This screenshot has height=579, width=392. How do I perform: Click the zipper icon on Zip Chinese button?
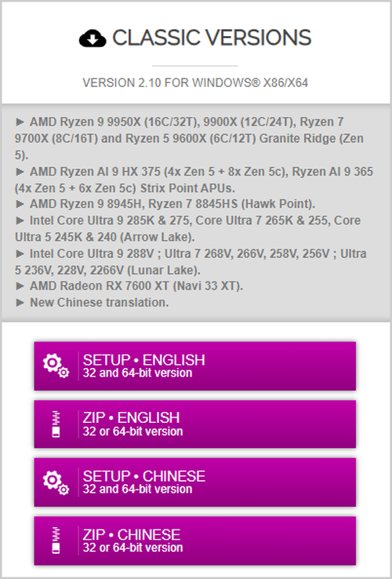coord(56,541)
